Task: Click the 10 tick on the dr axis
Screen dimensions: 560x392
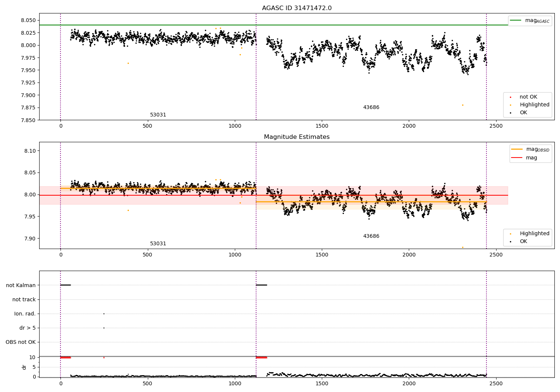Action: [32, 357]
